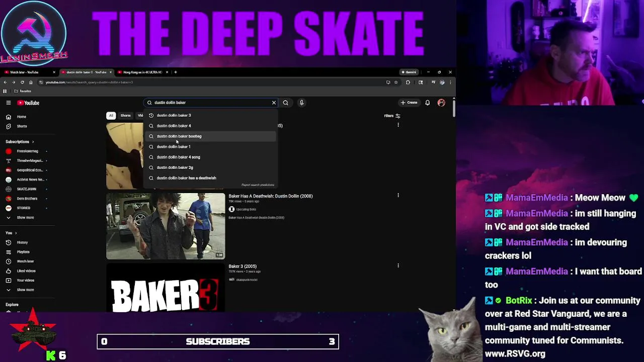Open Shorts in the sidebar
The image size is (644, 362).
tap(22, 126)
